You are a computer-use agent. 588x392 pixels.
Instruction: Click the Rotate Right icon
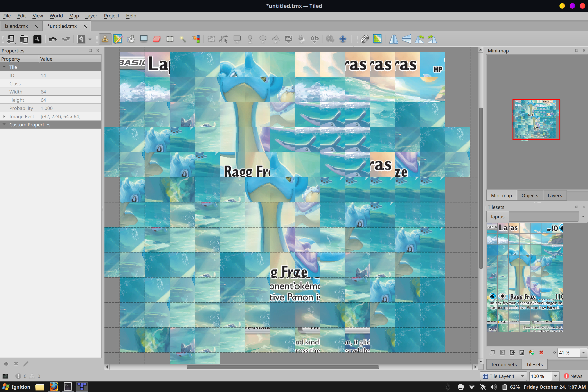tap(432, 39)
